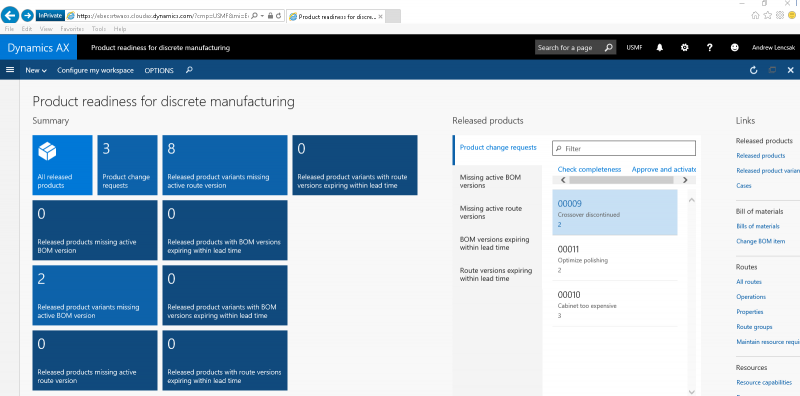This screenshot has width=800, height=396.
Task: Select BOM versions expiring within lead time tab
Action: tap(497, 243)
